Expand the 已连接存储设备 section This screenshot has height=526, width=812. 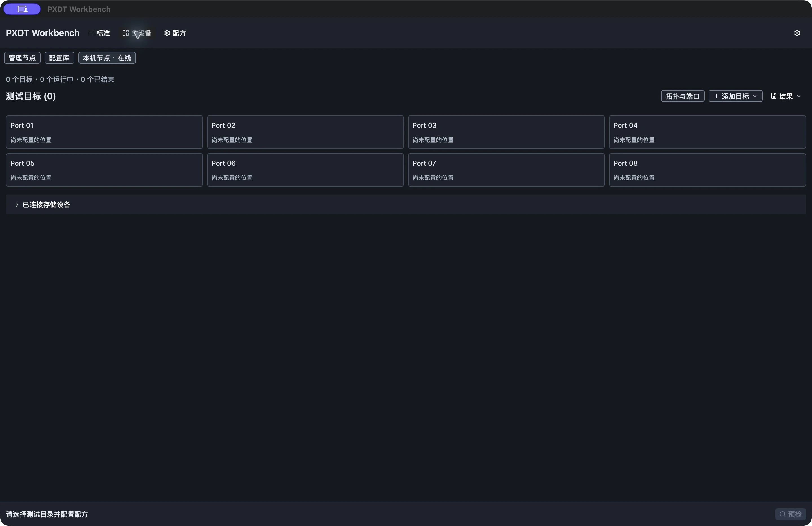tap(406, 205)
